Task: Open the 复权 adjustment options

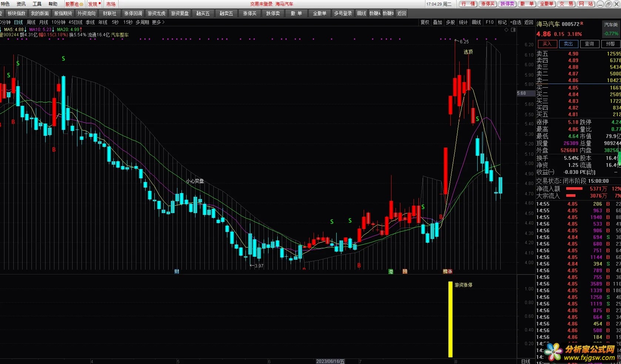Action: 425,23
